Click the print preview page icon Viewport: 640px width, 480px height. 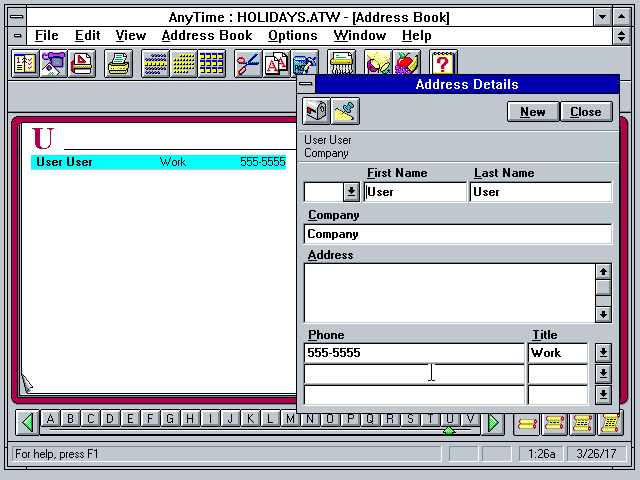point(82,64)
